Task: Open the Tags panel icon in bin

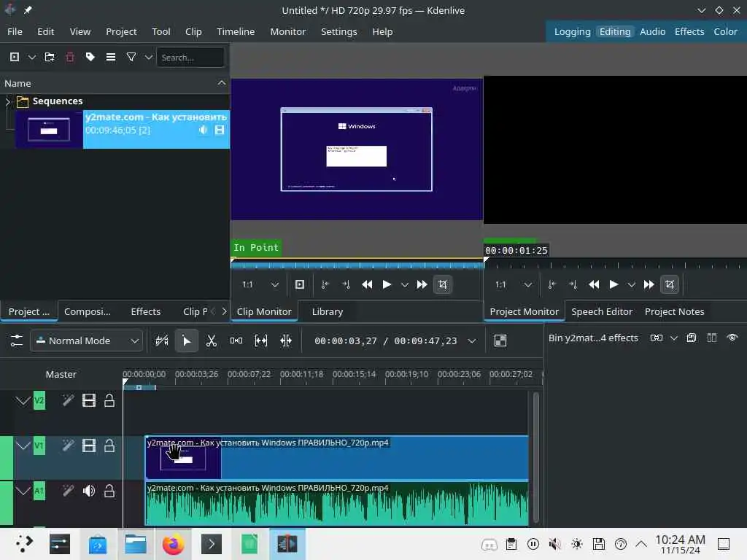Action: (x=90, y=57)
